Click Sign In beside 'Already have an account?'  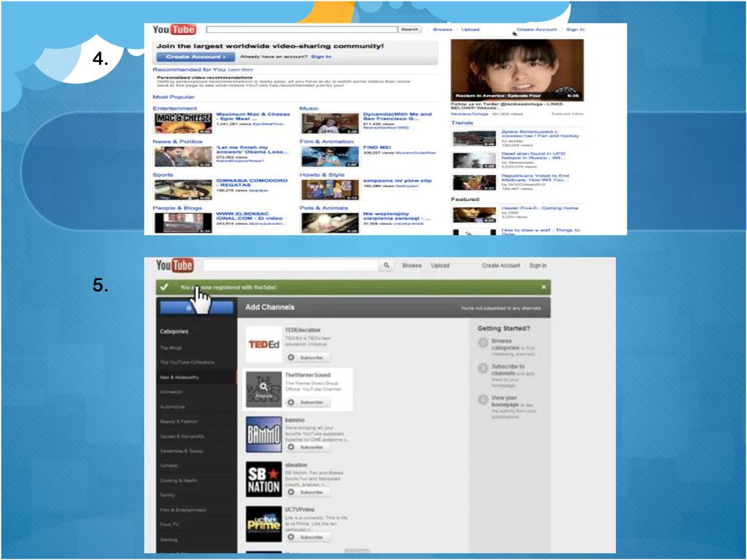pyautogui.click(x=321, y=57)
